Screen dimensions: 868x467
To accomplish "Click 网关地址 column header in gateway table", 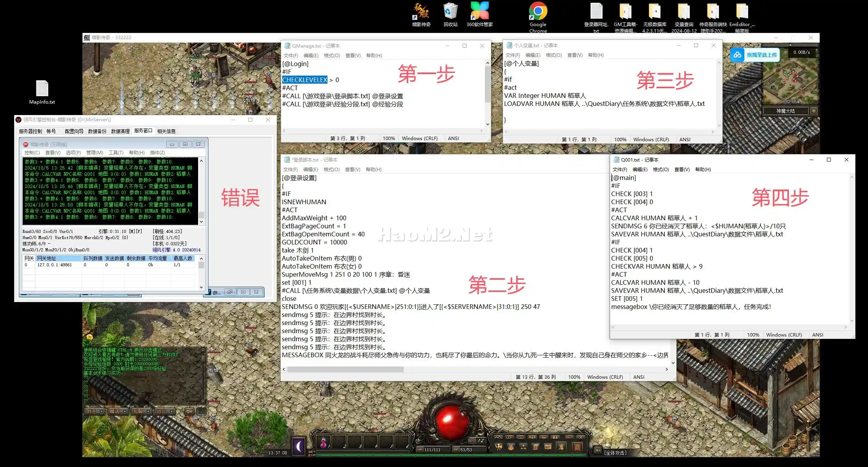I will click(58, 258).
